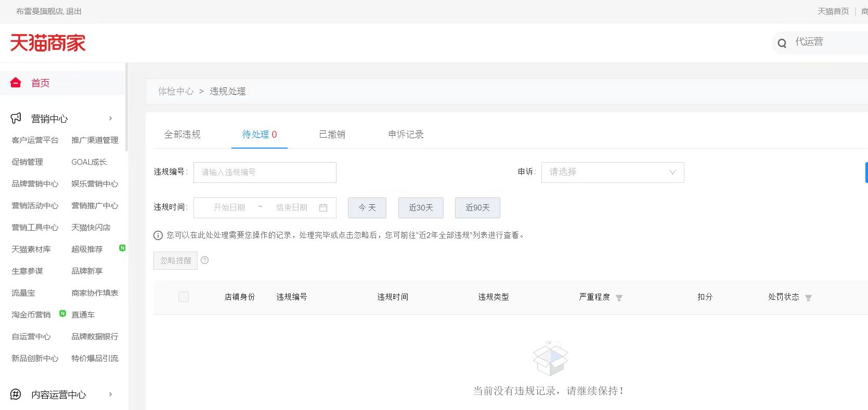
Task: Open 天猫快闪店 in sidebar
Action: coord(90,228)
